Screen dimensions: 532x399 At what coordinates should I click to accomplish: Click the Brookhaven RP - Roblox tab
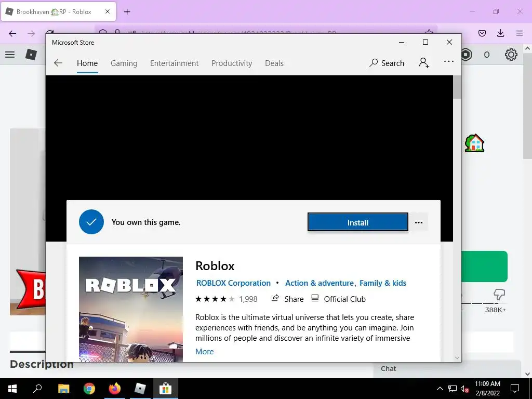pyautogui.click(x=58, y=11)
